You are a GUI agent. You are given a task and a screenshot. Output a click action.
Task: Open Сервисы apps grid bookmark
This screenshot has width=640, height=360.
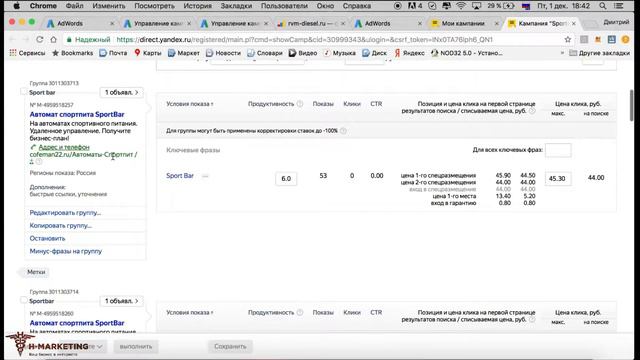[x=27, y=53]
